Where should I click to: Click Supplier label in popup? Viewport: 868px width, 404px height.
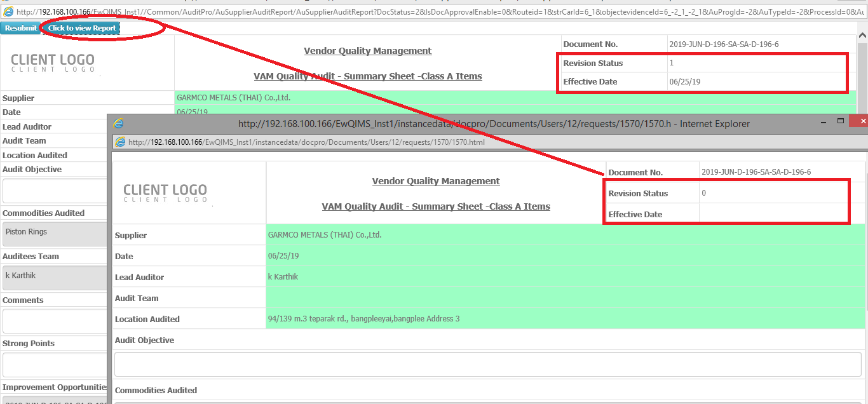[131, 235]
